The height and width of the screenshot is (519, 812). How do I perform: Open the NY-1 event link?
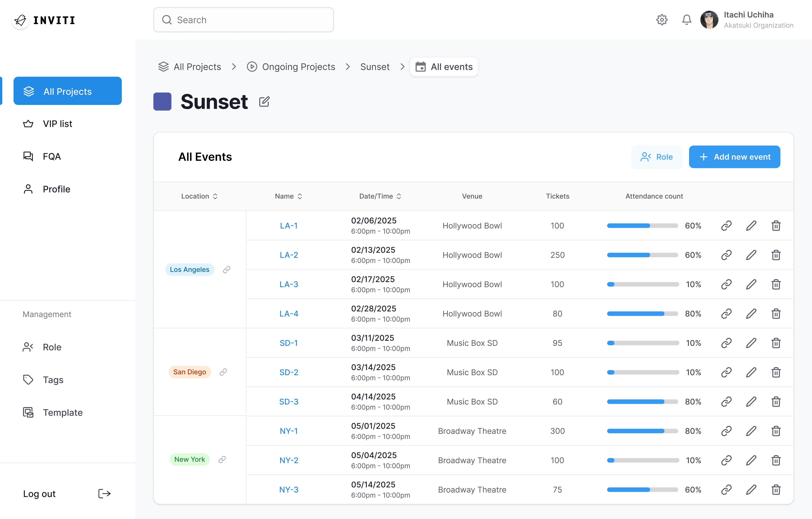point(289,431)
